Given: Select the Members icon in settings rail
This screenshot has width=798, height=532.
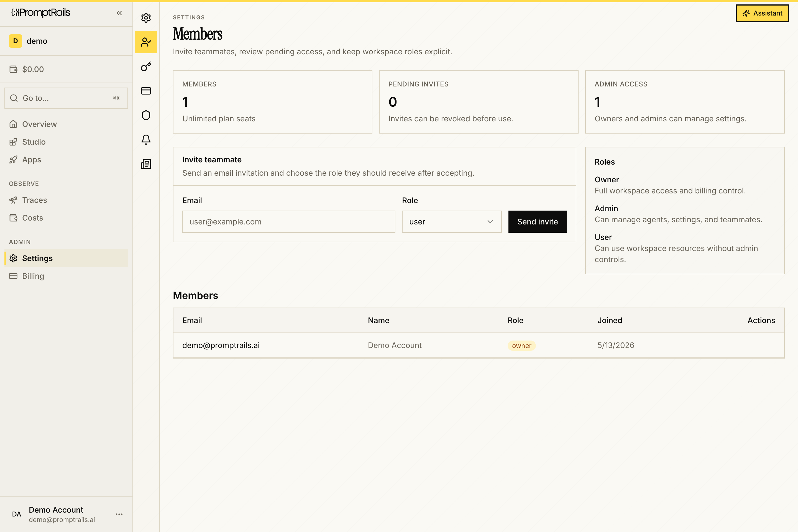Looking at the screenshot, I should point(146,42).
